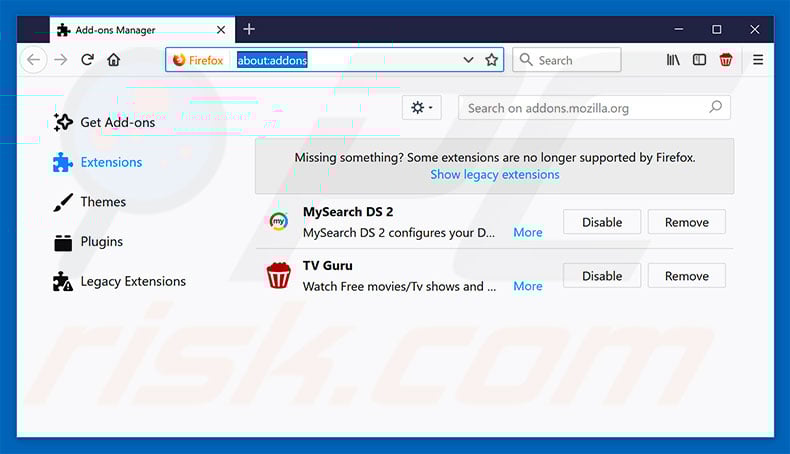Go forward with the forward arrow
The image size is (790, 454).
(x=61, y=60)
